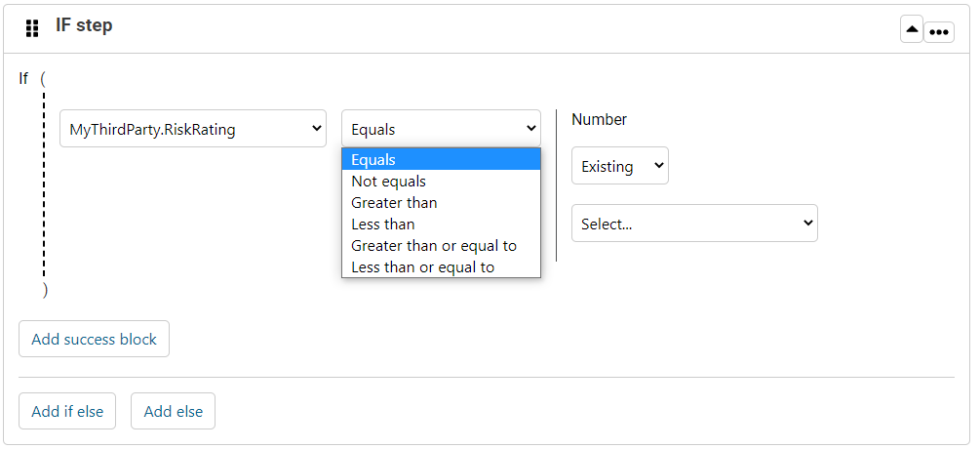
Task: Pick Less than or equal to
Action: click(442, 267)
